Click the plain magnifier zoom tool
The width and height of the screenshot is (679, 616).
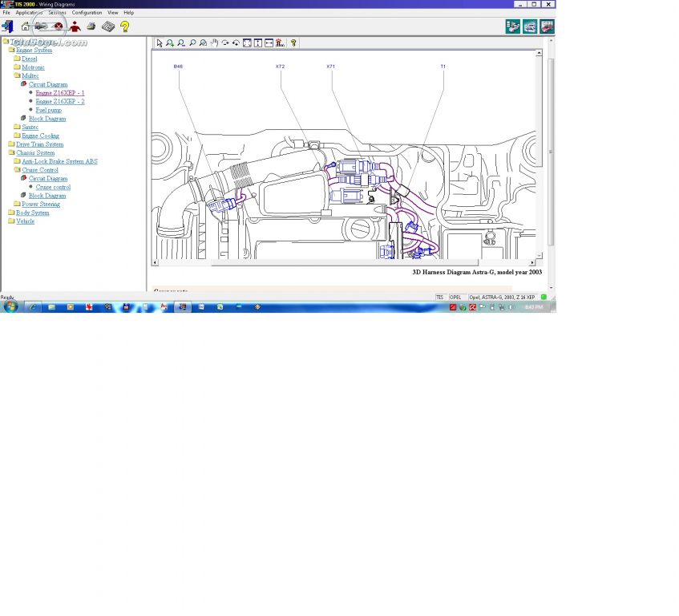pyautogui.click(x=192, y=43)
